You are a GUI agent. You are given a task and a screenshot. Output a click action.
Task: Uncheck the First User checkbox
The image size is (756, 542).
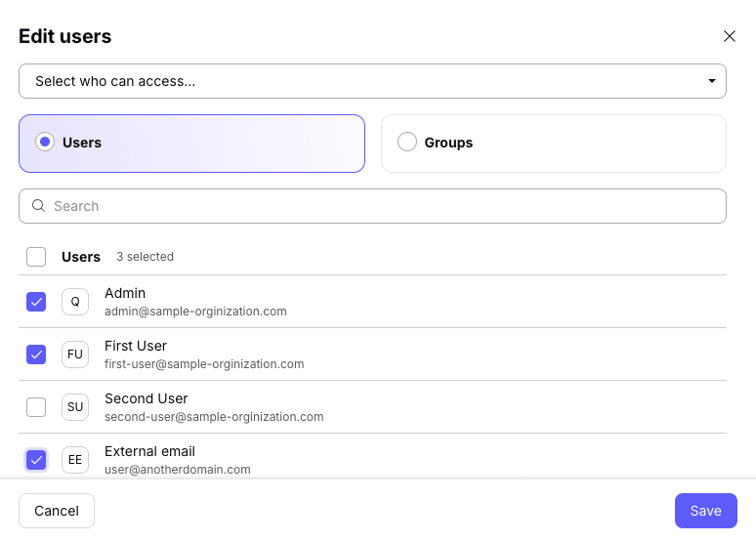(36, 354)
